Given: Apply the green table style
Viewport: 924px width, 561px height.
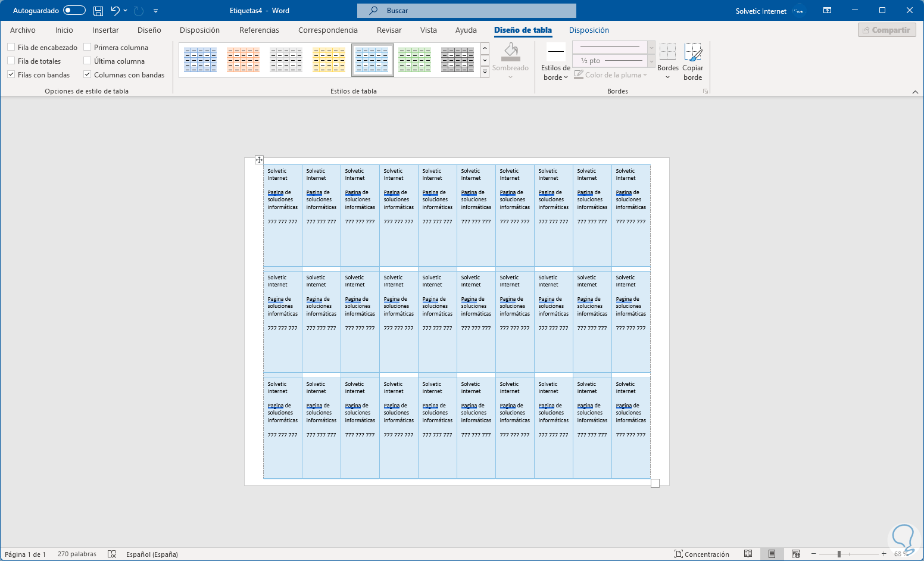Looking at the screenshot, I should pyautogui.click(x=415, y=60).
